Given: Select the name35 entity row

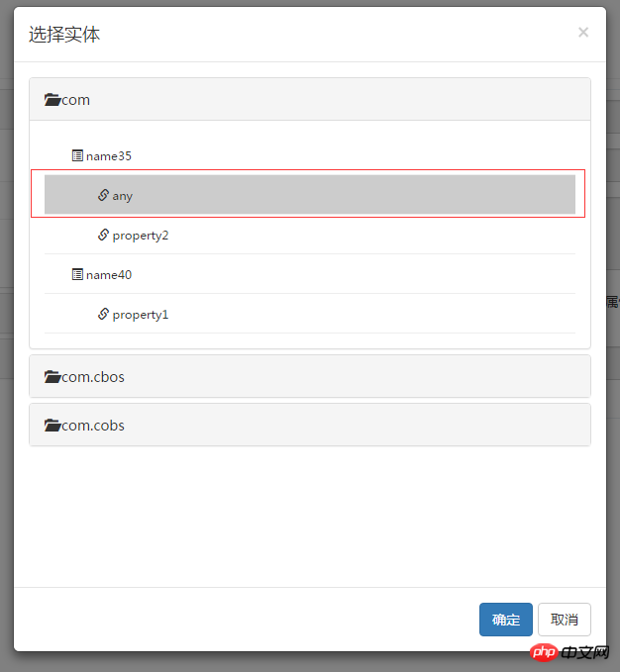Looking at the screenshot, I should tap(109, 156).
